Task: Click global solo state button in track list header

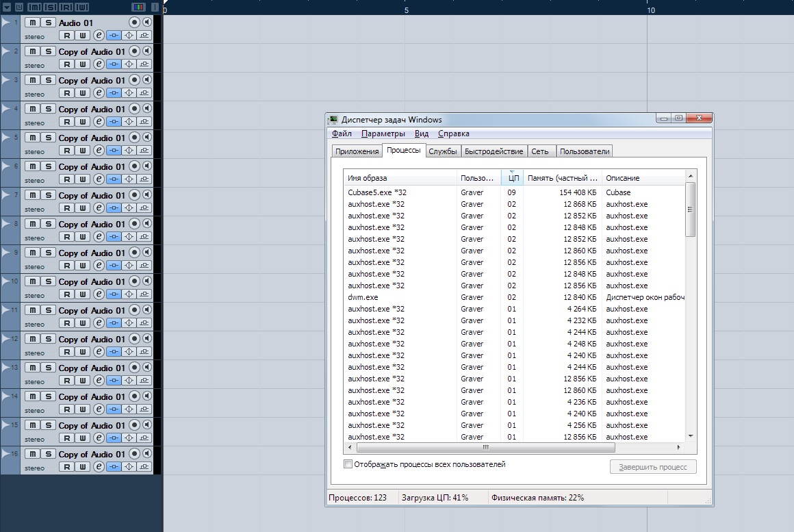Action: [51, 7]
